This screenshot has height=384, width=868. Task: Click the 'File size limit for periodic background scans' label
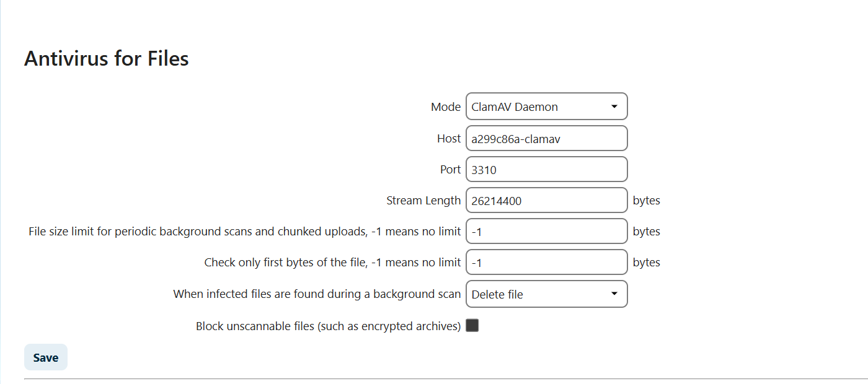(x=244, y=232)
